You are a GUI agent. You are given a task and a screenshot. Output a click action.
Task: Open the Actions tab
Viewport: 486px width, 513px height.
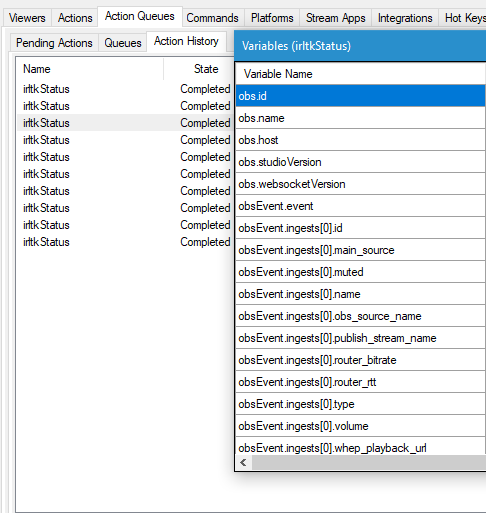[75, 18]
